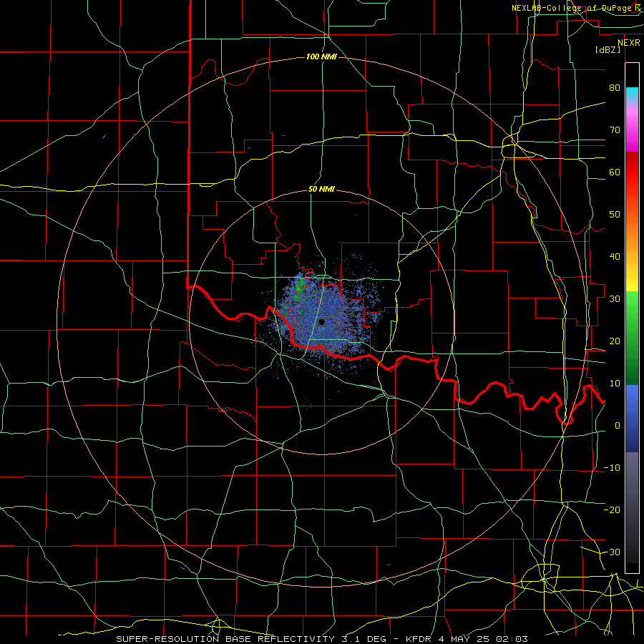Click the black radar site dot

pyautogui.click(x=321, y=322)
